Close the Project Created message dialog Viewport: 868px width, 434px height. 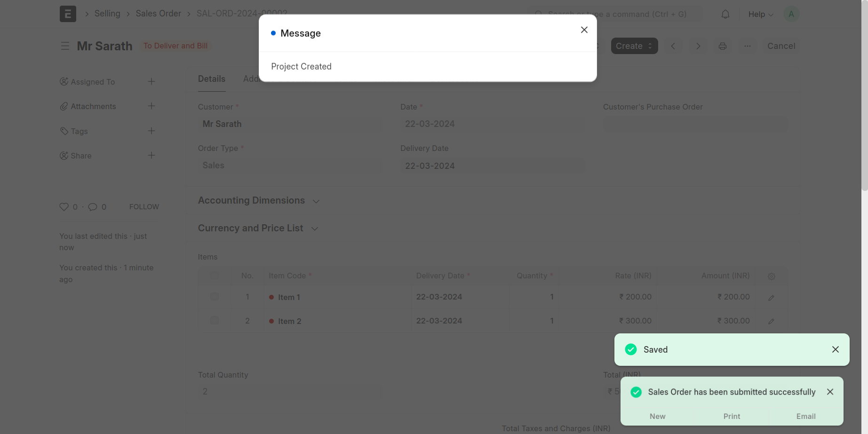point(584,30)
